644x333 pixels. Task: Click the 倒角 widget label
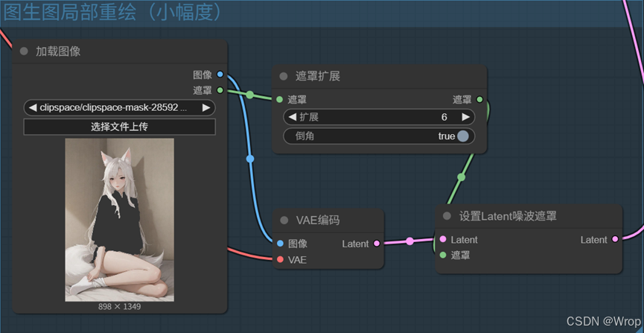305,136
